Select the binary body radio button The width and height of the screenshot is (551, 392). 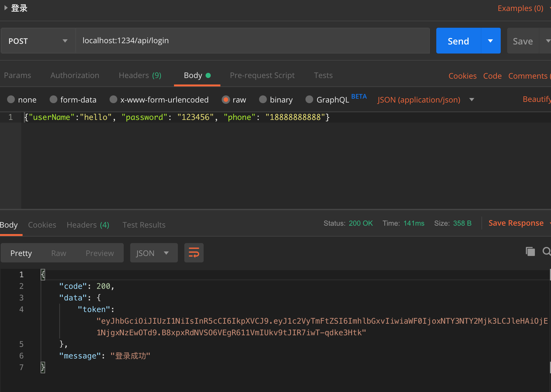point(263,100)
